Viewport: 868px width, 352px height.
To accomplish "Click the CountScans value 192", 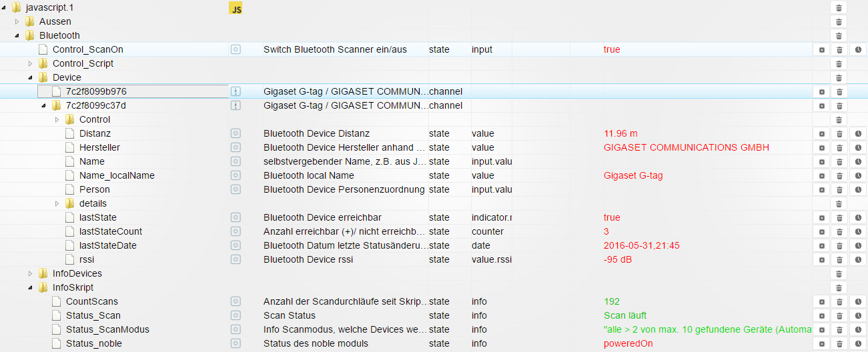I will 612,301.
